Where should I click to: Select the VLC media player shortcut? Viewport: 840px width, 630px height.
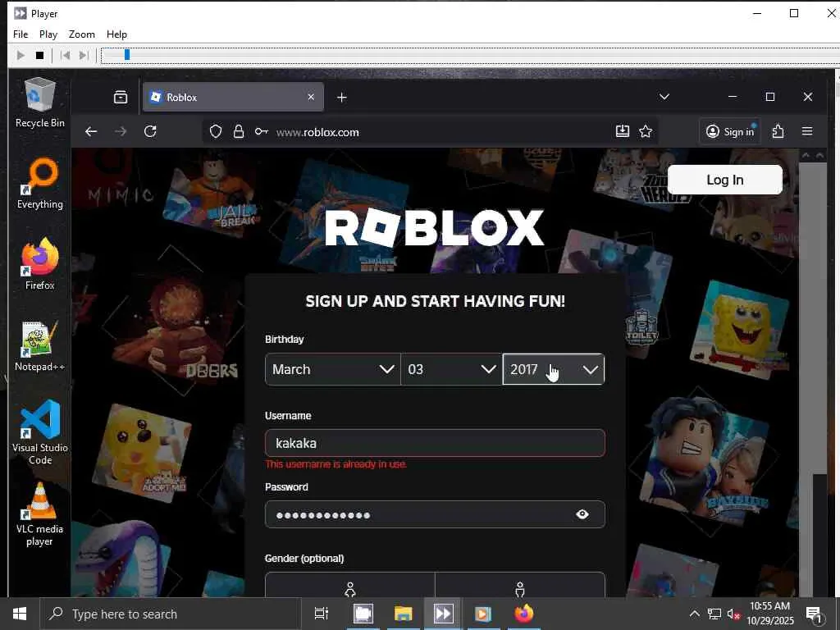[x=39, y=514]
